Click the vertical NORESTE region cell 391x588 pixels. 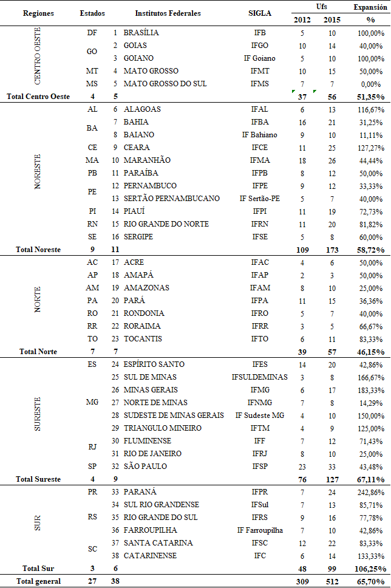38,173
